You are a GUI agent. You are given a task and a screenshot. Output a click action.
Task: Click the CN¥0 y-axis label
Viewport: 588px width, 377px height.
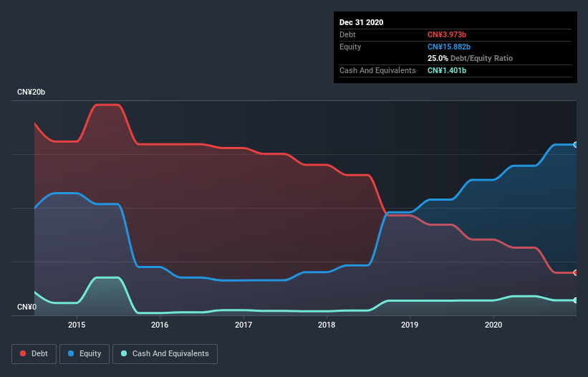(27, 307)
